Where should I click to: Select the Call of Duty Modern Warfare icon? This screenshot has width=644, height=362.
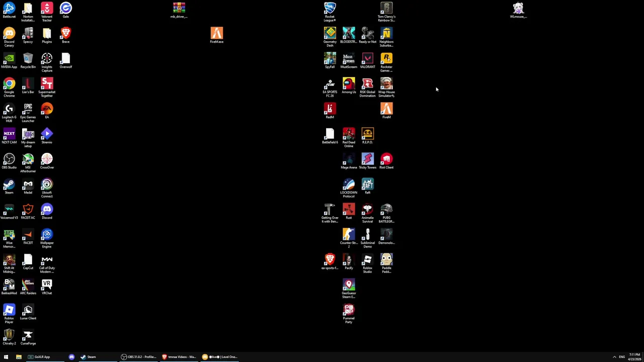click(x=47, y=263)
